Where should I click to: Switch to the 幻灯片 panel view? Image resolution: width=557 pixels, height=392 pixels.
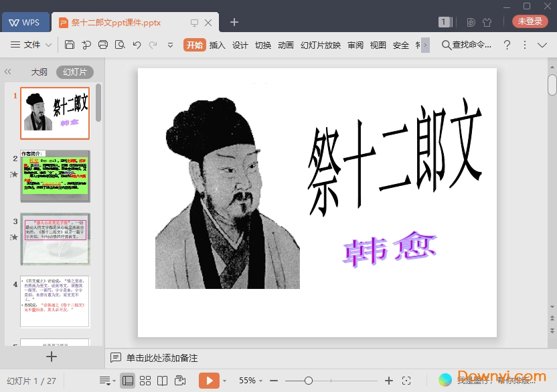(x=75, y=72)
